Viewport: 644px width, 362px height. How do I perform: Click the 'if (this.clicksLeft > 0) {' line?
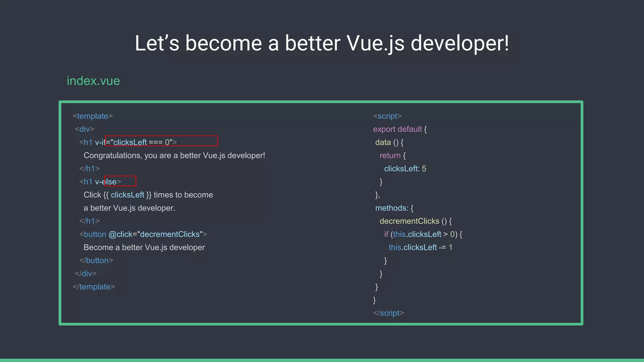click(423, 234)
